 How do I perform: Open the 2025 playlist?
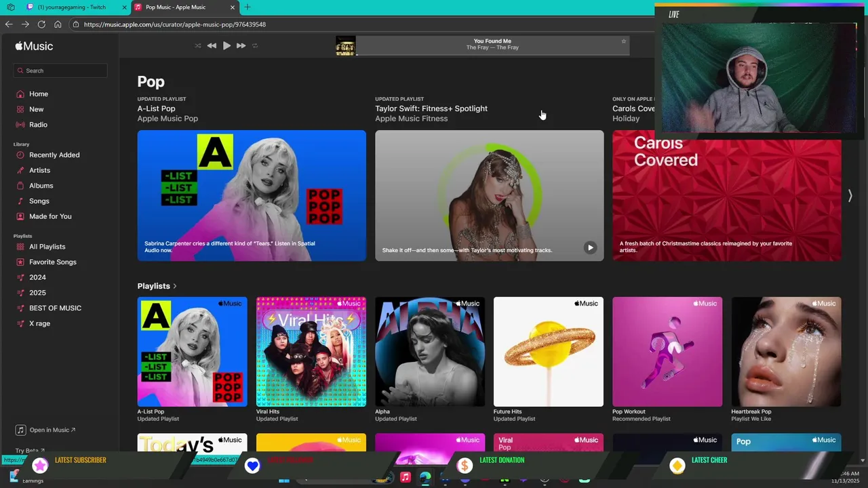pyautogui.click(x=37, y=293)
